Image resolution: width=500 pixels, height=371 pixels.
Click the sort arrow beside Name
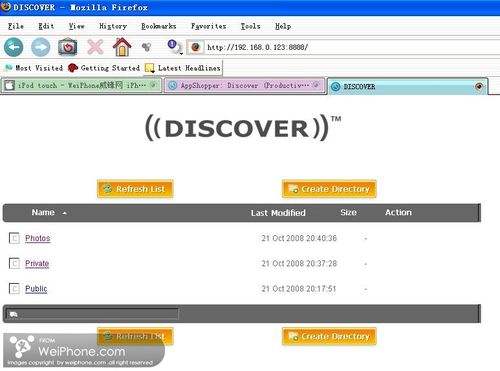(x=64, y=213)
